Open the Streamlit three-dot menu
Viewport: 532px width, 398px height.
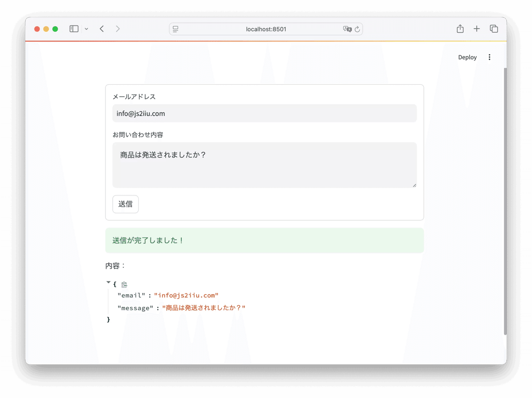[x=489, y=57]
